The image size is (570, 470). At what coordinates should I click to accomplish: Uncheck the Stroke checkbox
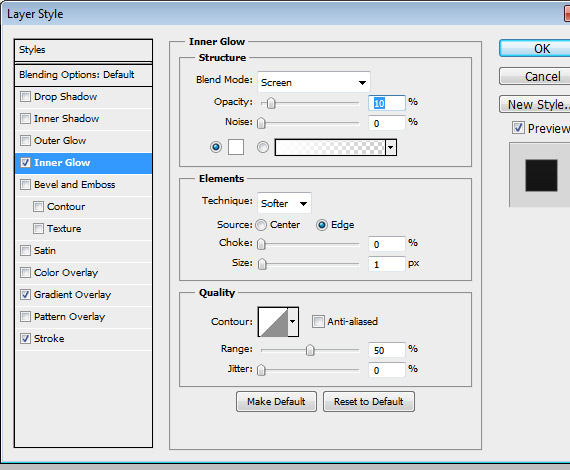[x=25, y=339]
